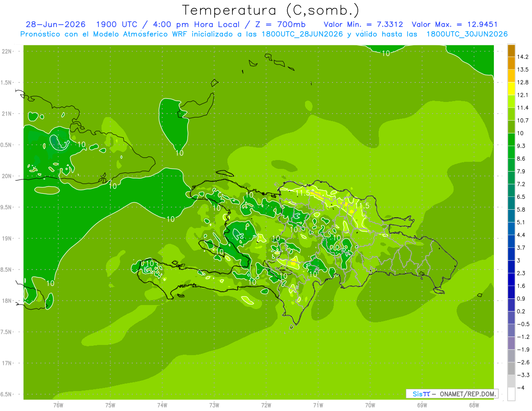Click the "5.1" color scale label

click(x=521, y=222)
